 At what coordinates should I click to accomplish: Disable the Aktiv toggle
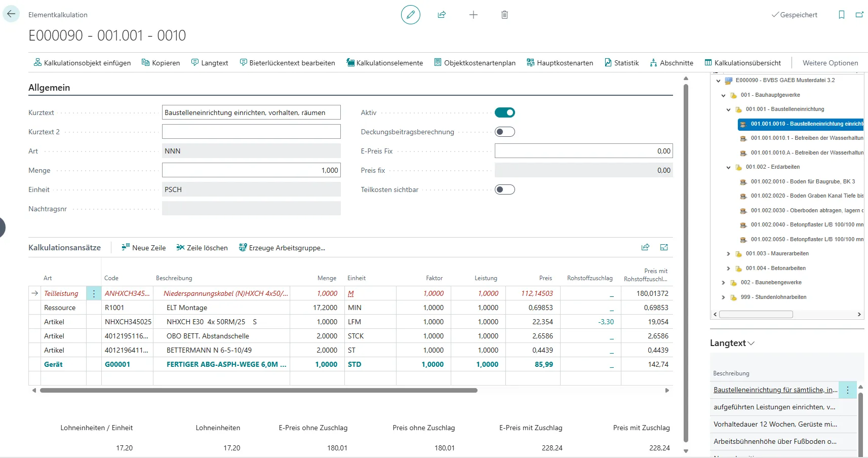coord(504,112)
